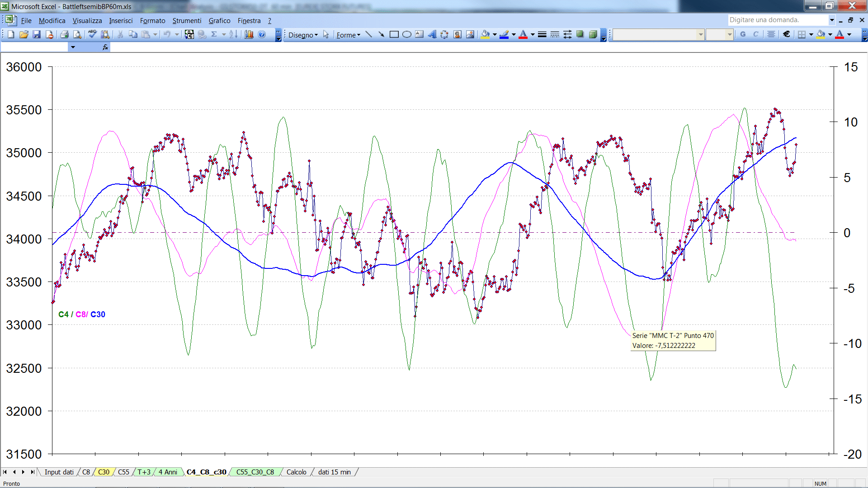868x488 pixels.
Task: Open the dash style options
Action: click(555, 34)
